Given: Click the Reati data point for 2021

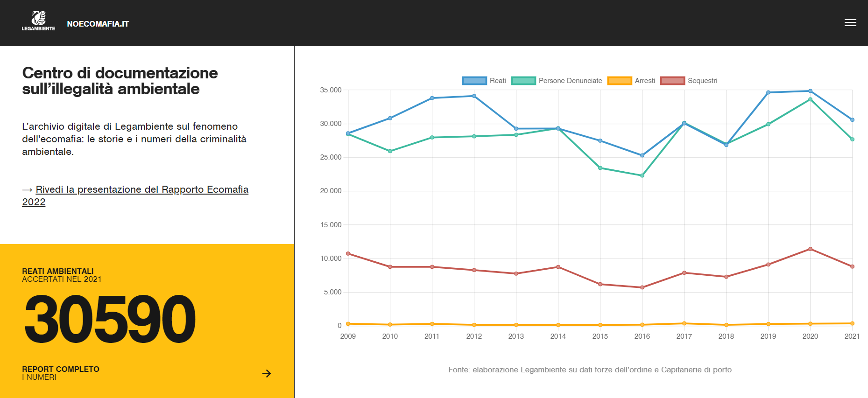Looking at the screenshot, I should tap(852, 120).
